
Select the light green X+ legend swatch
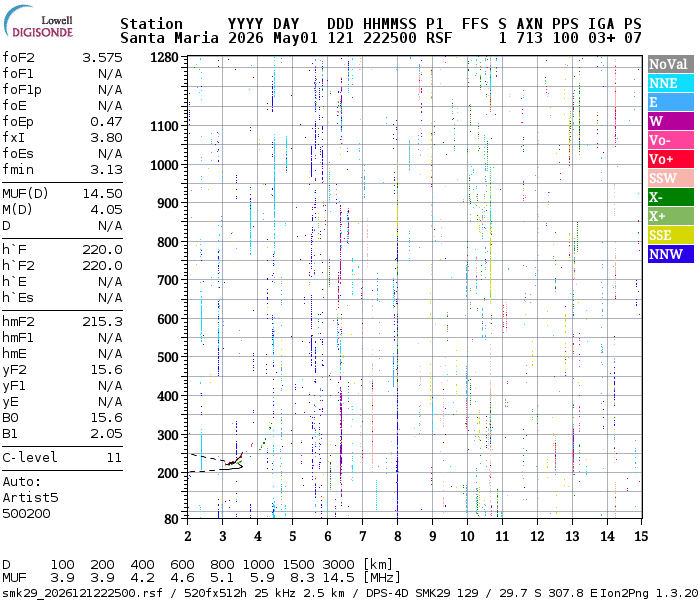(671, 216)
